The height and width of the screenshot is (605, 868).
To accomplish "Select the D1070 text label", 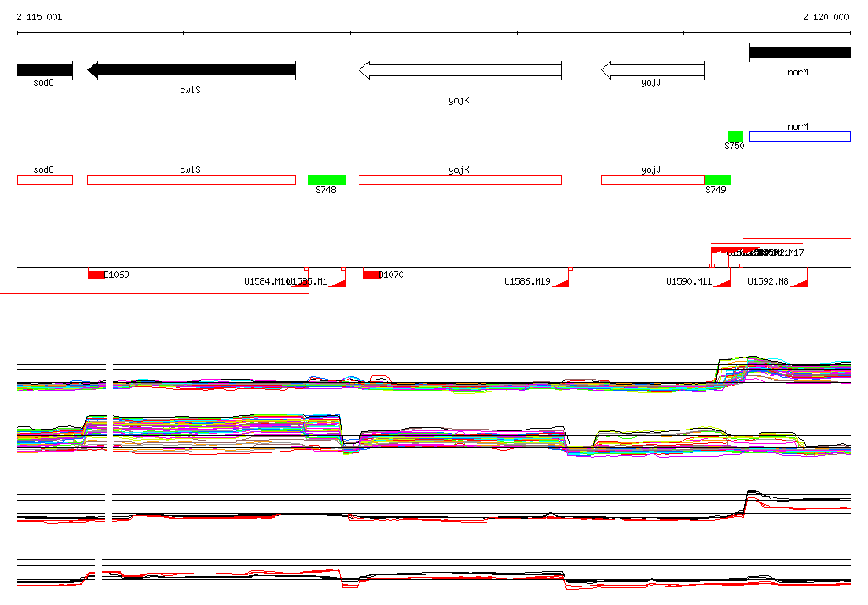I will point(392,275).
